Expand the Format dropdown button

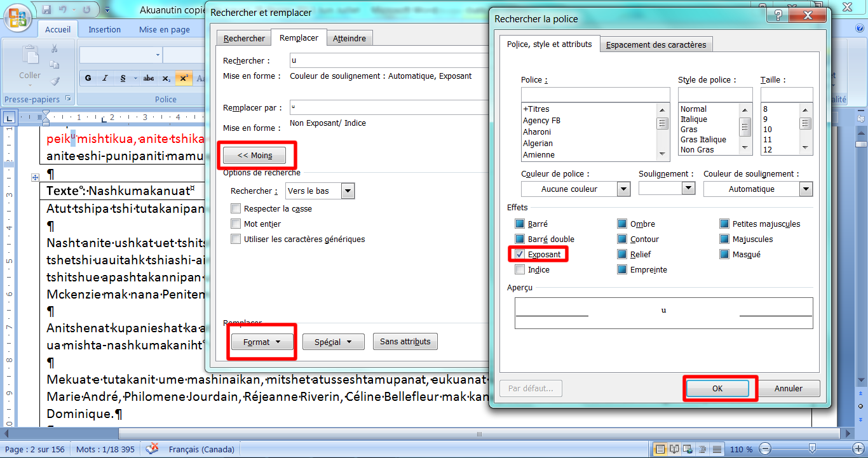(x=262, y=342)
